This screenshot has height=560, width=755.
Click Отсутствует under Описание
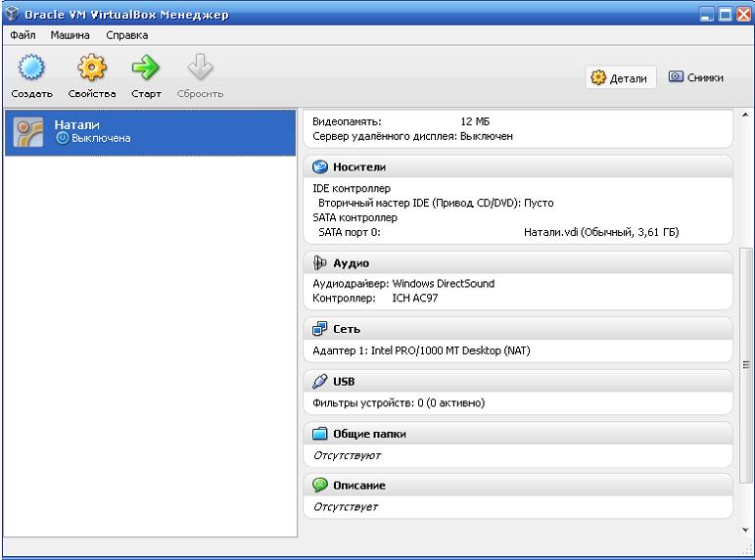click(346, 506)
